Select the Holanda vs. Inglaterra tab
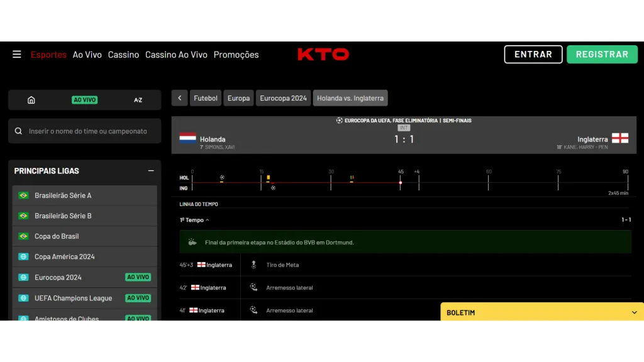 click(350, 97)
